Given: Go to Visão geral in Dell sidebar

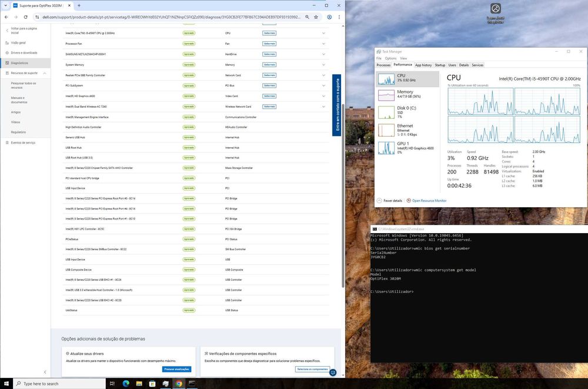Looking at the screenshot, I should pyautogui.click(x=18, y=43).
